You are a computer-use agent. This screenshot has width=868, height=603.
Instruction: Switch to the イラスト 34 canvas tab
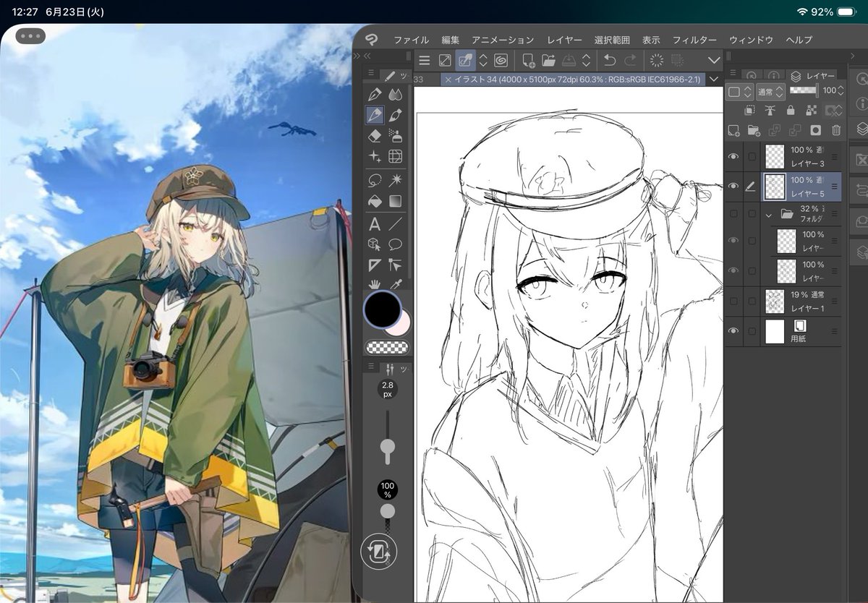pos(573,80)
